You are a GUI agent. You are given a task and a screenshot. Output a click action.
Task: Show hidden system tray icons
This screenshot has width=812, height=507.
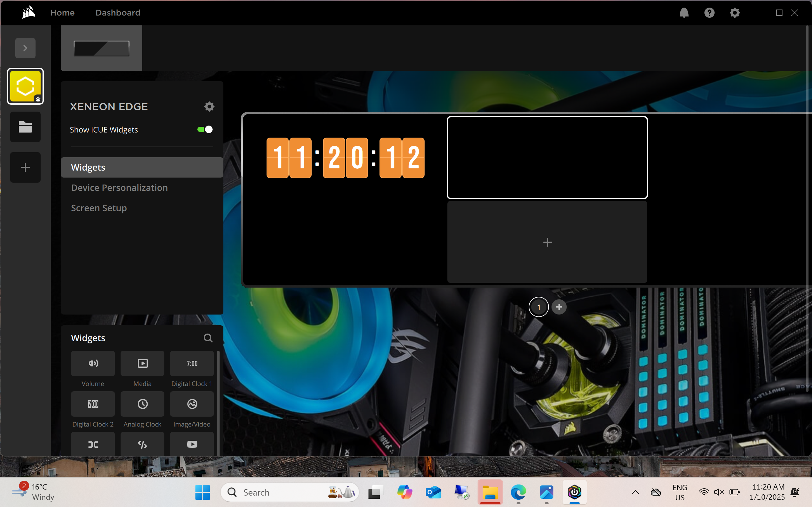pyautogui.click(x=635, y=492)
